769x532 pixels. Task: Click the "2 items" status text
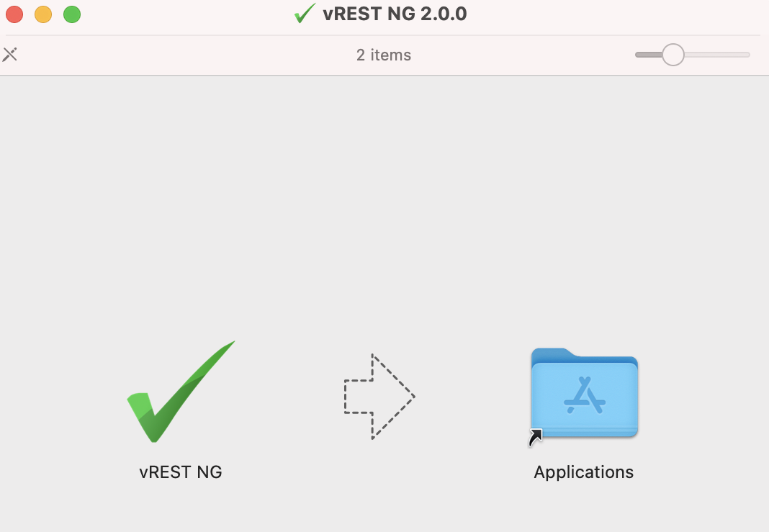click(x=384, y=55)
